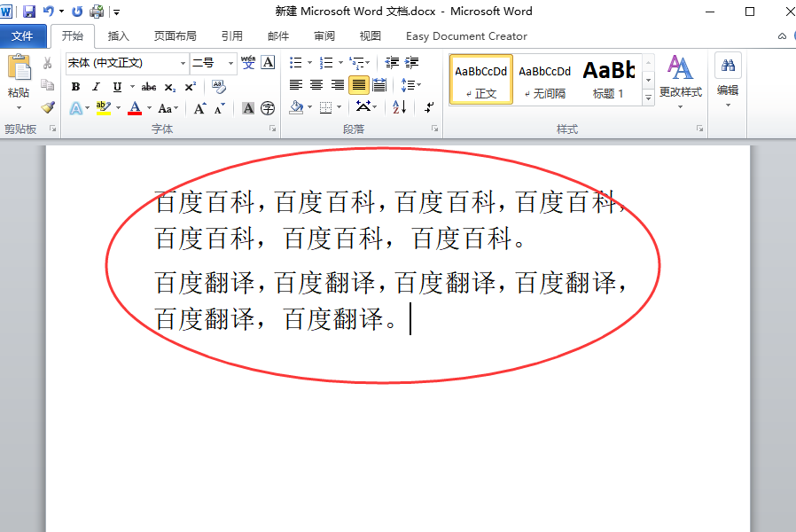Switch to the 邮件 ribbon tab
The image size is (796, 532).
278,36
